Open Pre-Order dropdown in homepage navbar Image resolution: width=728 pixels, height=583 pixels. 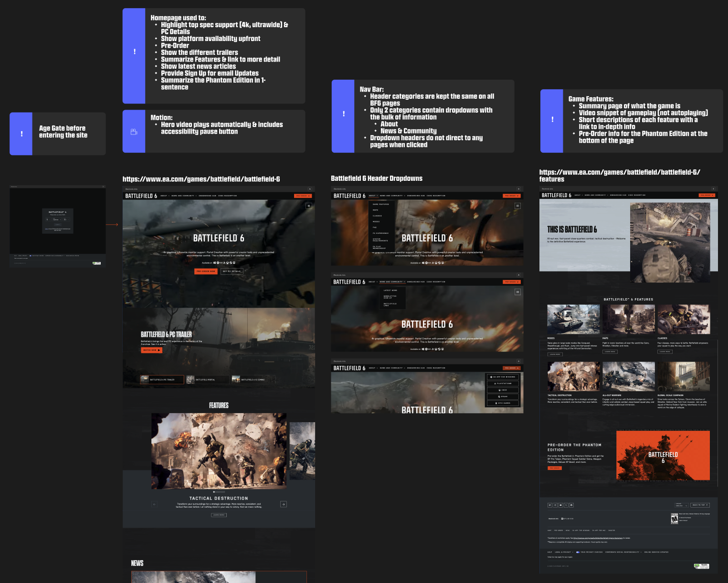coord(303,196)
